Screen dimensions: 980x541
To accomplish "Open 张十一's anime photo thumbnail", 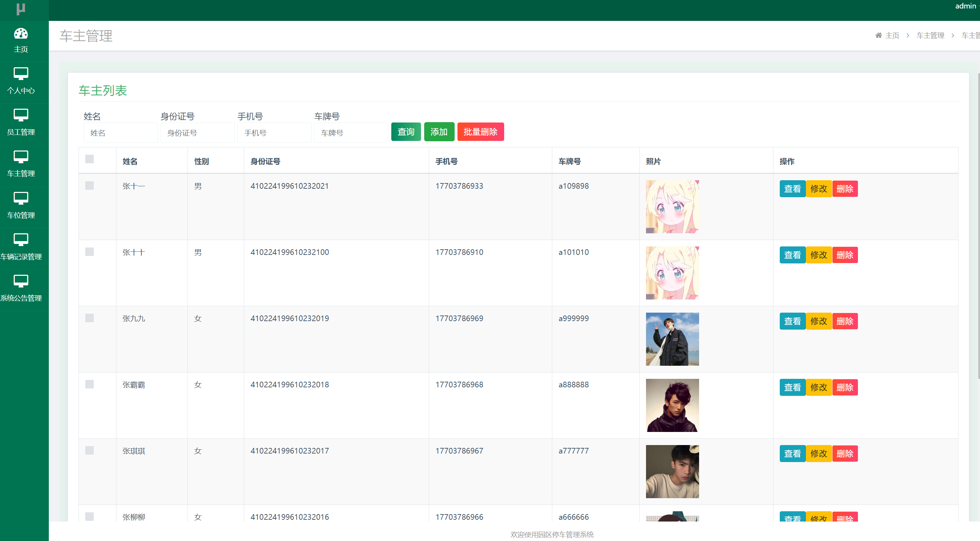I will tap(672, 207).
